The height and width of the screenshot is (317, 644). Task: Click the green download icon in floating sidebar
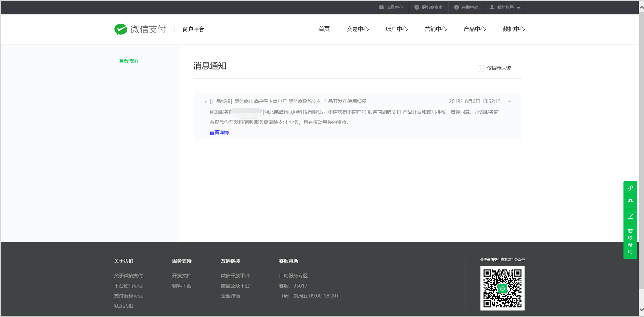click(630, 202)
